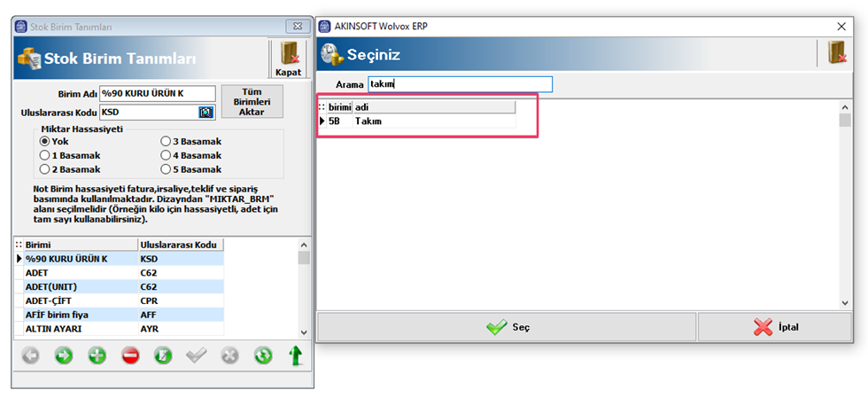Select the Takım row in results
Image resolution: width=868 pixels, height=398 pixels.
pyautogui.click(x=418, y=121)
